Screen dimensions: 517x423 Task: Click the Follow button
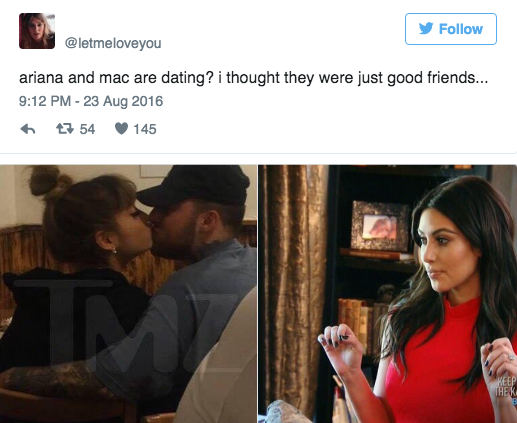pos(451,29)
